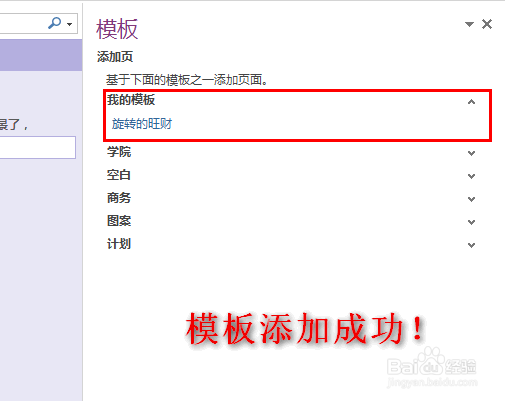Click the search magnifier icon
Screen dimensions: 505x401
[55, 23]
